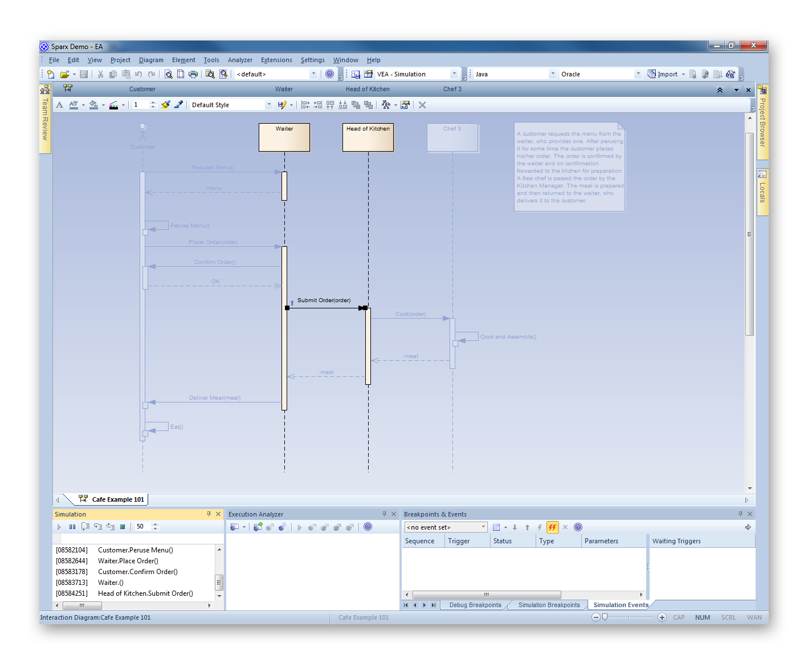The image size is (812, 667).
Task: Open the Project Browser side panel
Action: coord(762,121)
